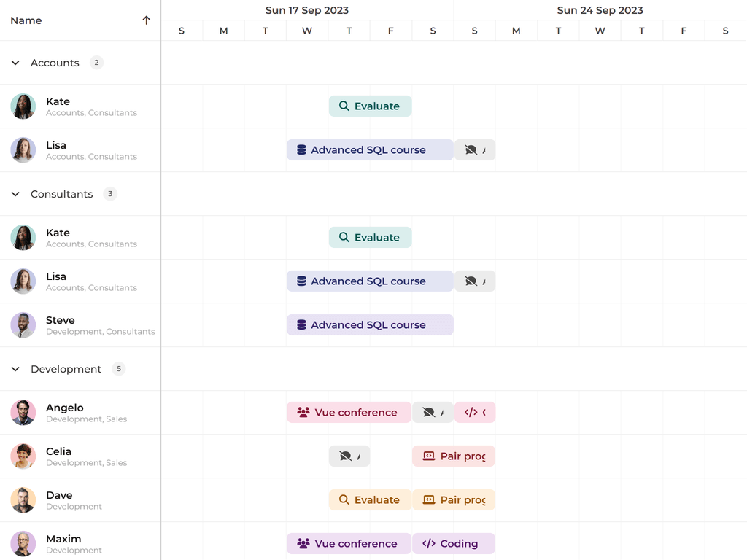Click the magnifier icon on Kate's Evaluate in Accounts
The width and height of the screenshot is (747, 560).
[x=344, y=106]
